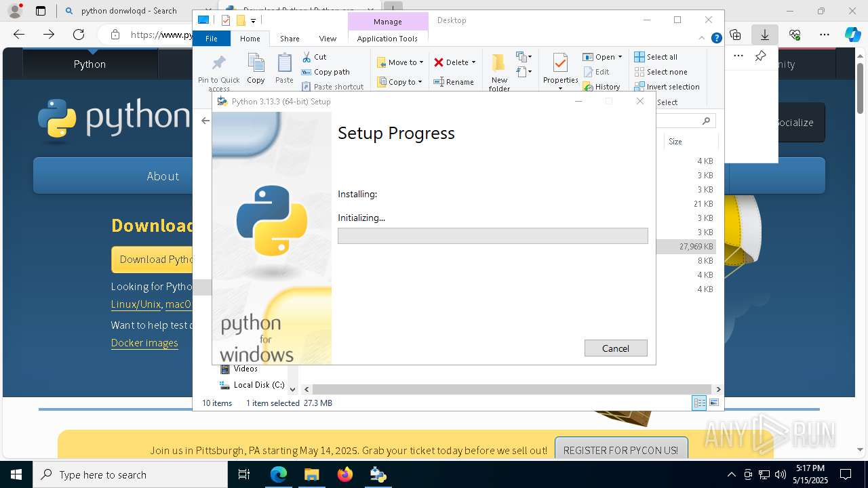The image size is (868, 488).
Task: Choose Copy path in Explorer ribbon
Action: [325, 72]
